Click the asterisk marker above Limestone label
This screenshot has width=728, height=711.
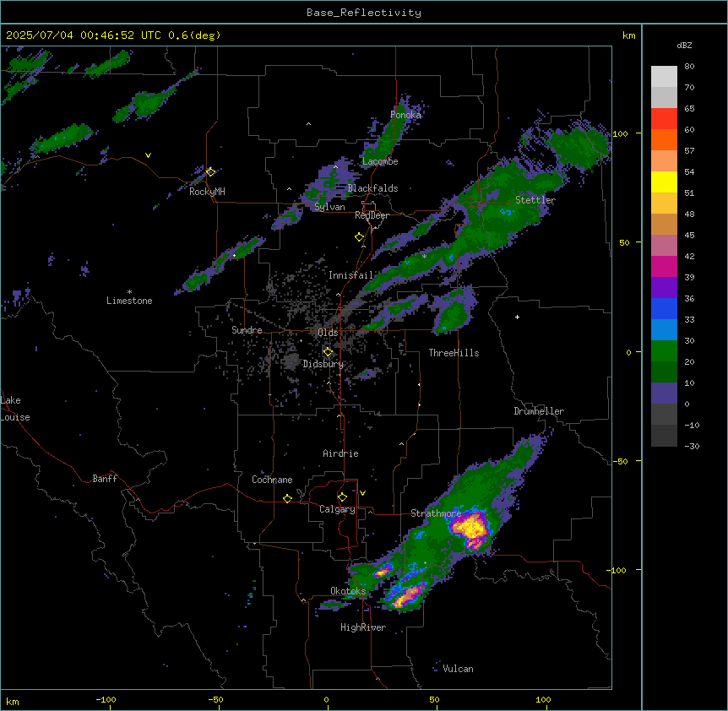pyautogui.click(x=129, y=292)
